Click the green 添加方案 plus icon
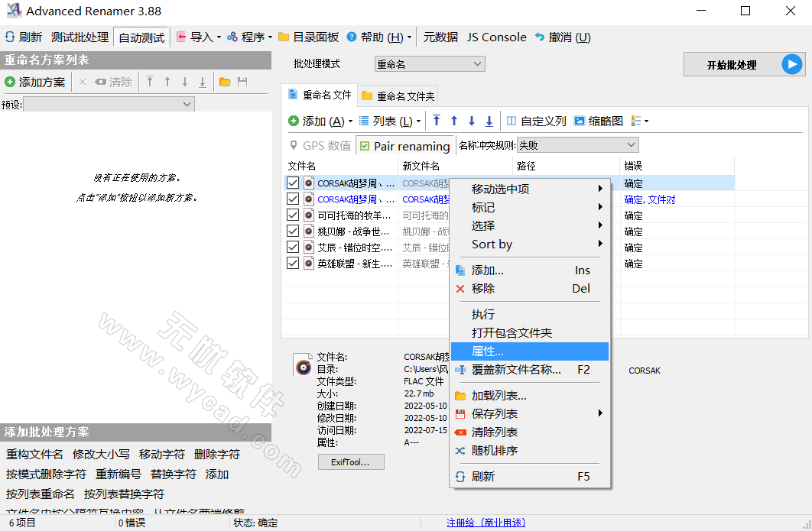This screenshot has height=531, width=812. (10, 82)
